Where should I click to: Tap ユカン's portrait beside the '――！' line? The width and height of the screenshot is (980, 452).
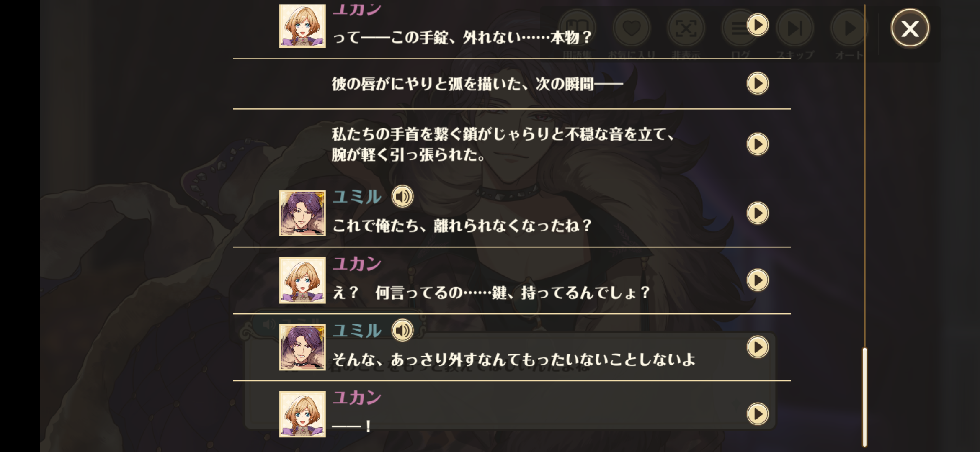302,414
